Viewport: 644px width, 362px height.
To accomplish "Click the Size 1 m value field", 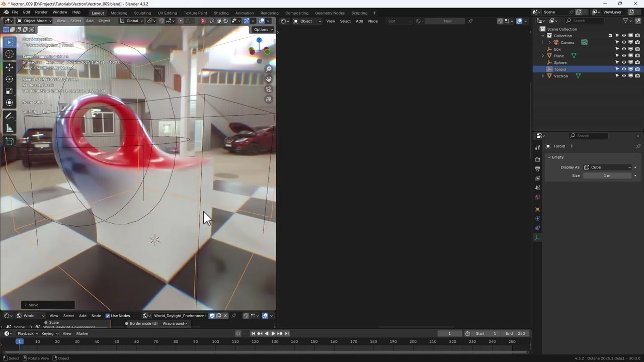I will [x=607, y=175].
